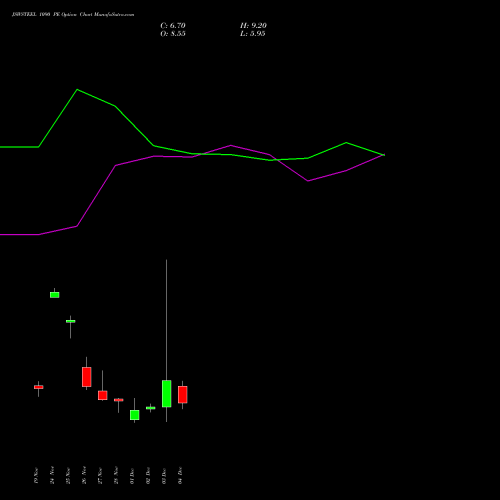
Task: Select the 25 Nov date label
Action: (x=68, y=476)
